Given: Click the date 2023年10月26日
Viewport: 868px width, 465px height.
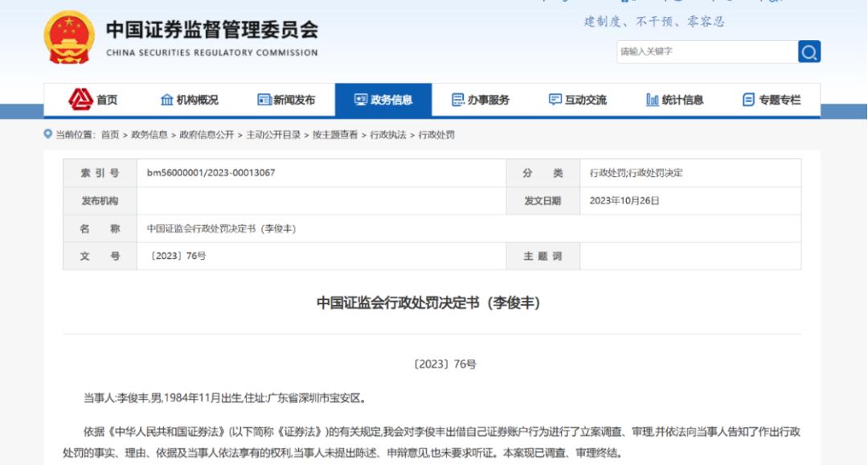Looking at the screenshot, I should point(624,200).
